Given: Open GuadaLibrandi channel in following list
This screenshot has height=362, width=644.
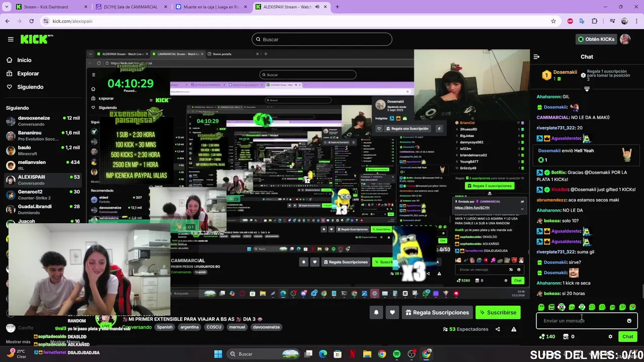Looking at the screenshot, I should click(42, 209).
